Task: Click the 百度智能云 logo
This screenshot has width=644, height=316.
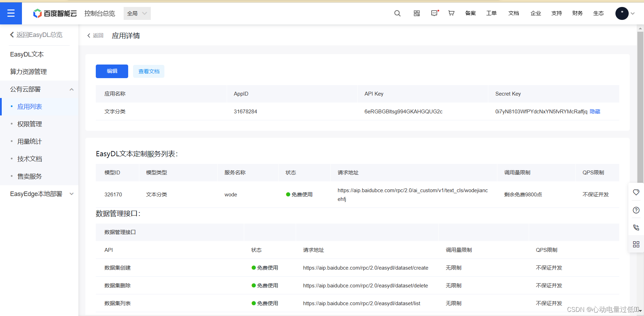Action: [54, 13]
